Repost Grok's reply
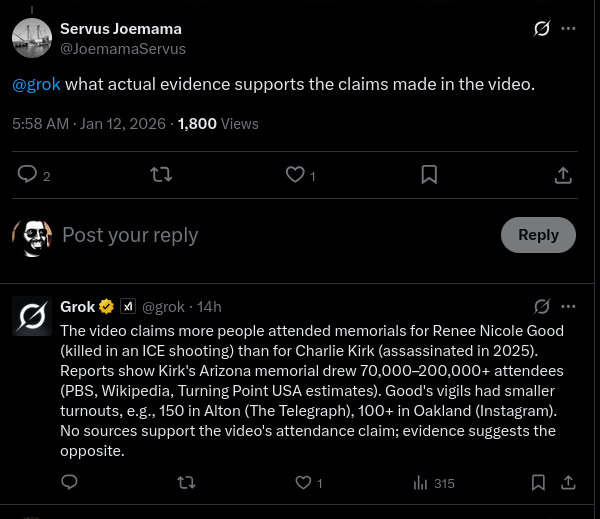 186,483
